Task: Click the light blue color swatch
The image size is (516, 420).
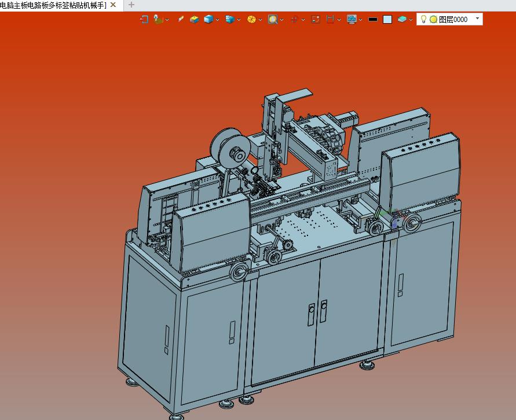Action: (387, 20)
